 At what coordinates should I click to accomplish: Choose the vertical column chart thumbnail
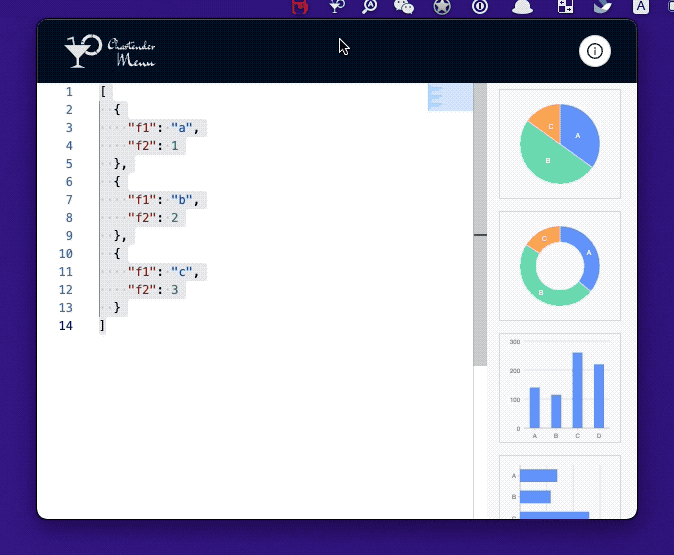pos(560,388)
